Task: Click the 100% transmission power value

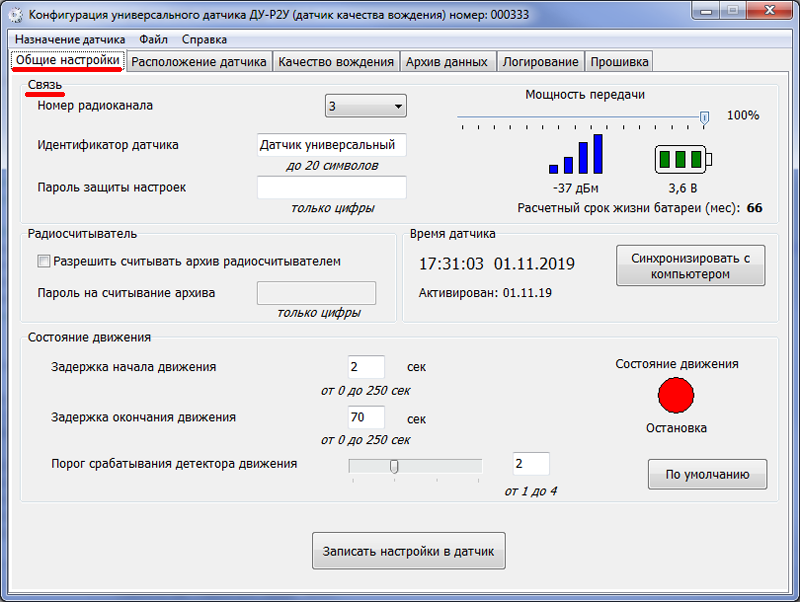Action: tap(743, 115)
